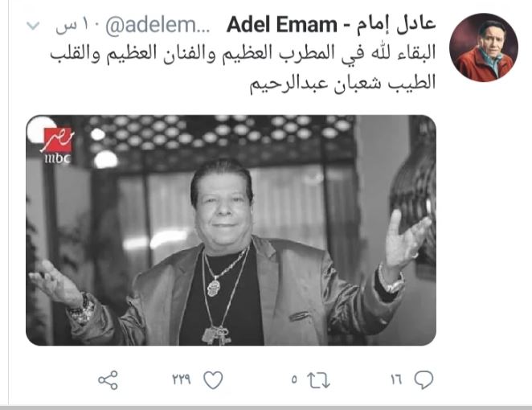The height and width of the screenshot is (410, 532).
Task: Click the retweet count number ٥
Action: (x=294, y=379)
